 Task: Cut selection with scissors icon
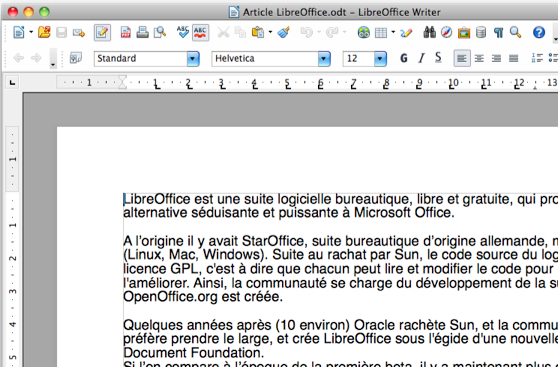(223, 33)
